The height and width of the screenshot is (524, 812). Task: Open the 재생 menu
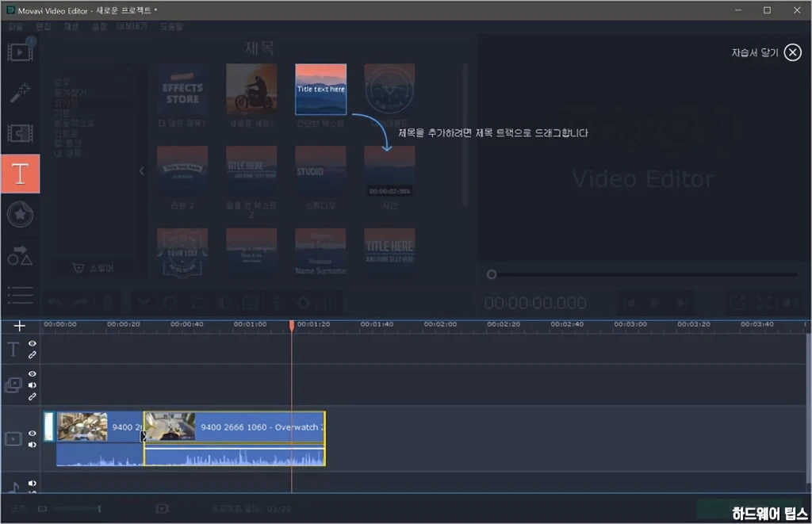[71, 26]
